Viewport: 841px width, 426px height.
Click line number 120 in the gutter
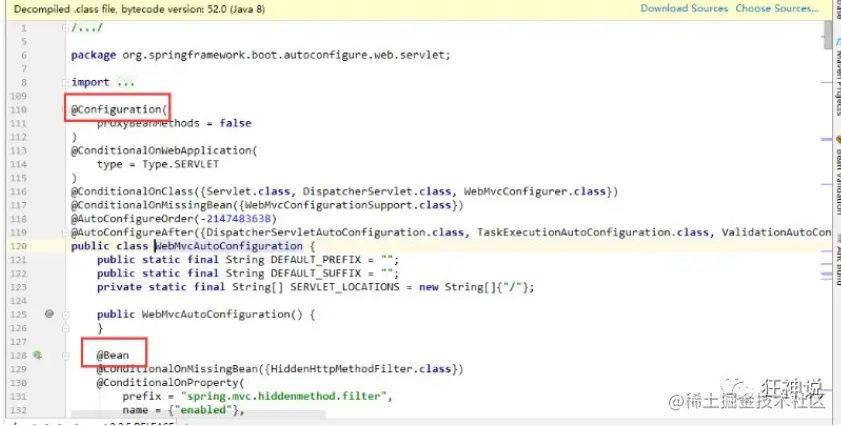coord(18,246)
